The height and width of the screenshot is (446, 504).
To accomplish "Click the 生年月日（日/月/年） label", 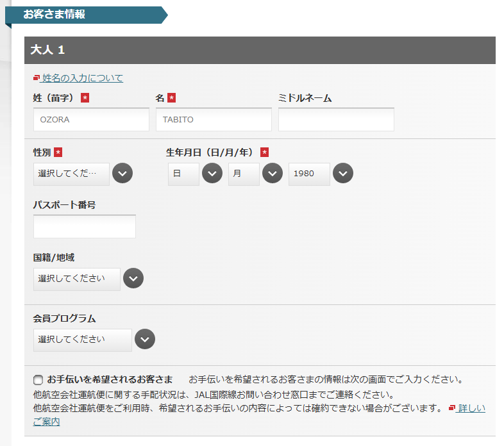I will point(210,153).
